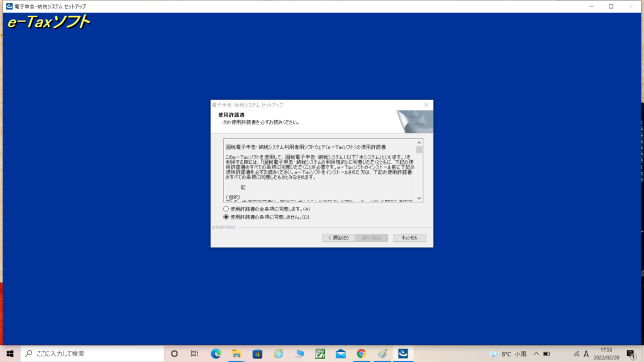Minimize the e-Tax setup window
Image resolution: width=644 pixels, height=362 pixels.
(x=591, y=6)
